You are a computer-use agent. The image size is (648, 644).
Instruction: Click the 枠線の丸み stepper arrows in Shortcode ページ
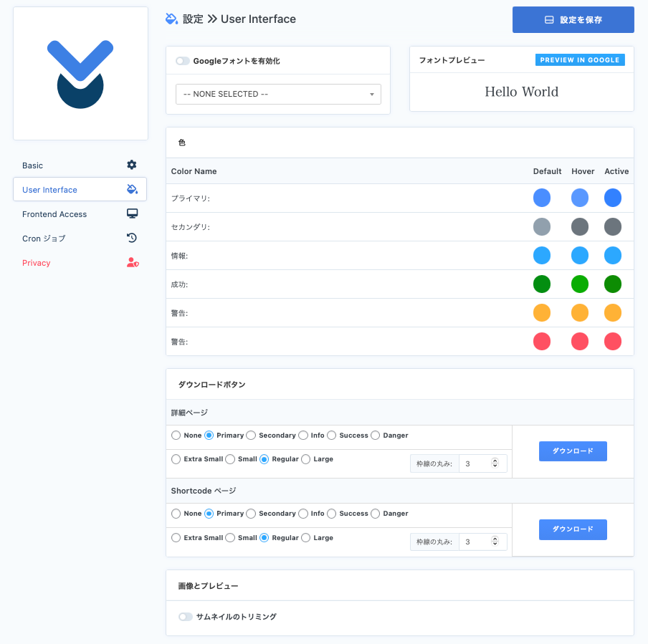click(495, 542)
